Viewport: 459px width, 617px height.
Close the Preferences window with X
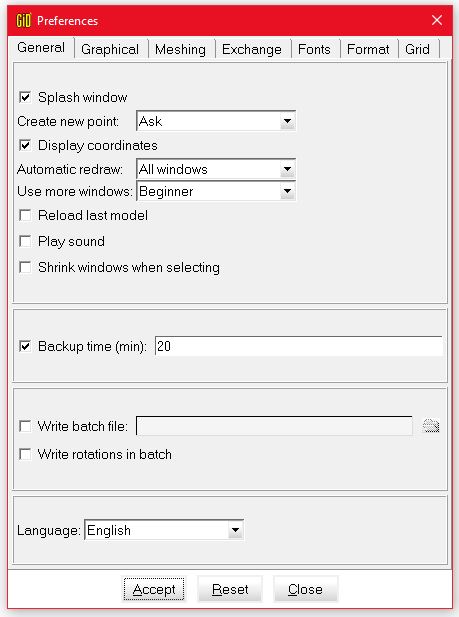coord(437,20)
